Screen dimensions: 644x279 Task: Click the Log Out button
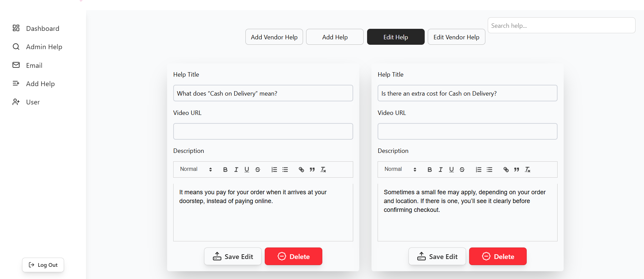(43, 265)
